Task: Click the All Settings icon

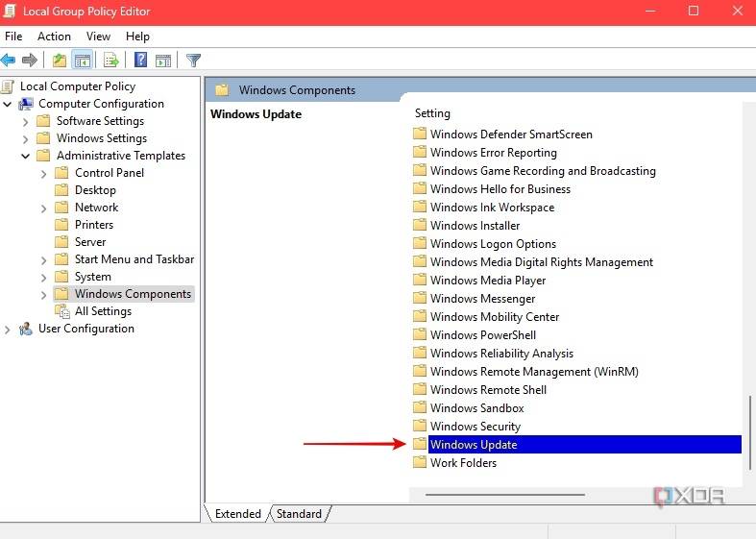Action: (61, 311)
